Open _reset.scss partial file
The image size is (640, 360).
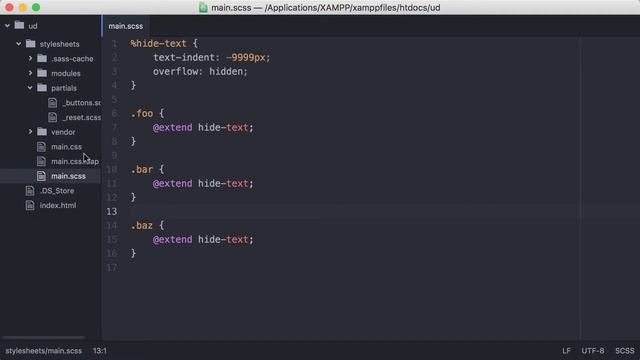click(82, 118)
